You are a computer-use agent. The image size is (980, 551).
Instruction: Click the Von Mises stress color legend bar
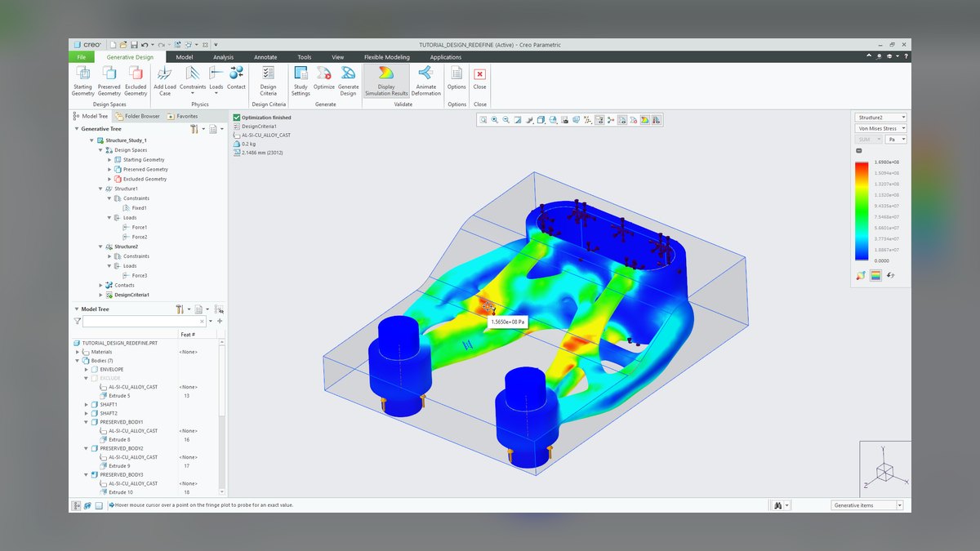coord(861,211)
